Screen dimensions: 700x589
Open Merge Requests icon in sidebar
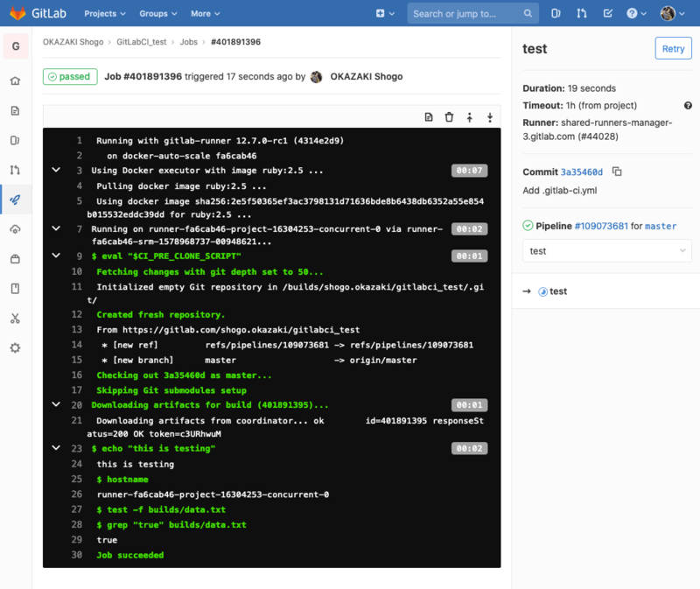click(x=15, y=170)
